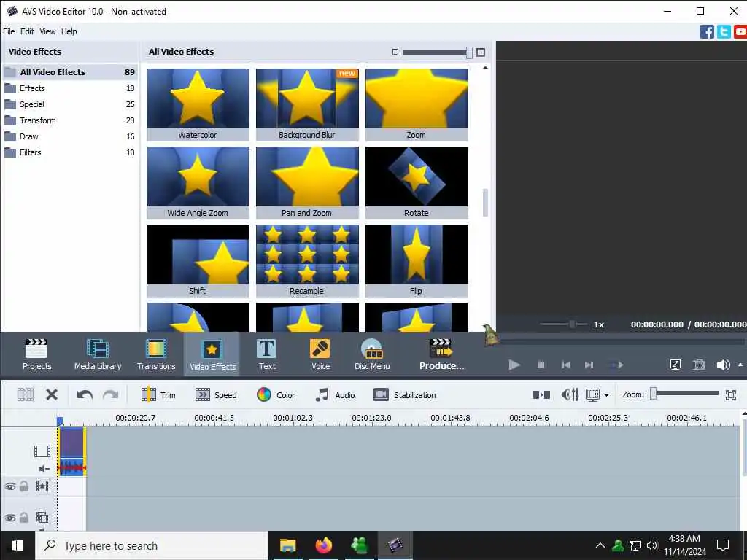The height and width of the screenshot is (560, 747).
Task: Toggle visibility of video effects track
Action: (x=10, y=486)
